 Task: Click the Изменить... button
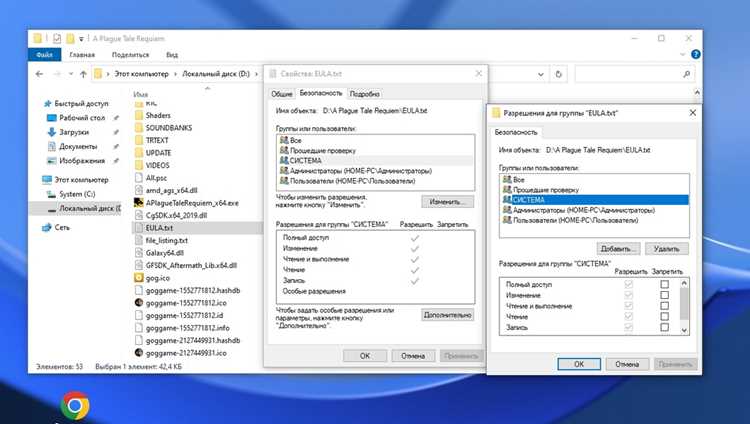click(x=447, y=202)
